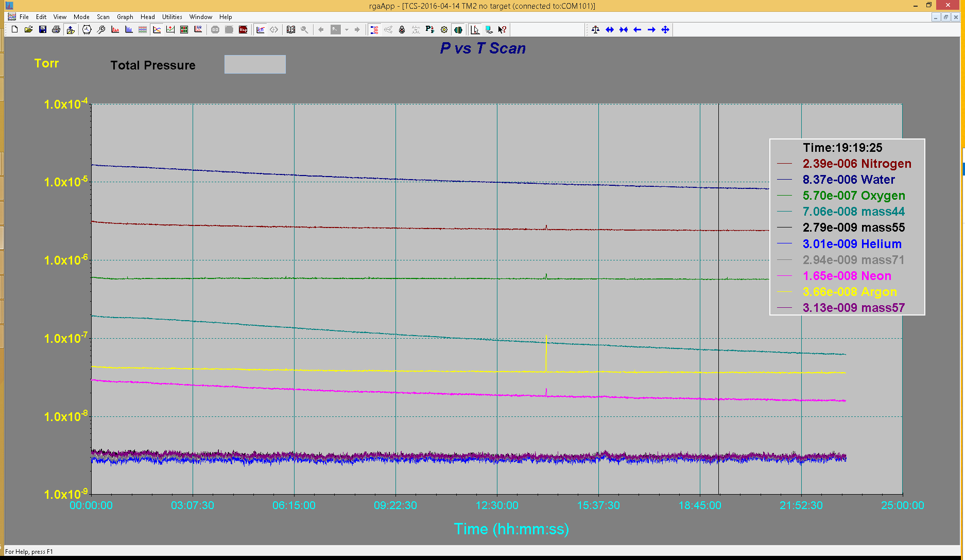Open the Window menu
The width and height of the screenshot is (965, 560).
click(201, 17)
